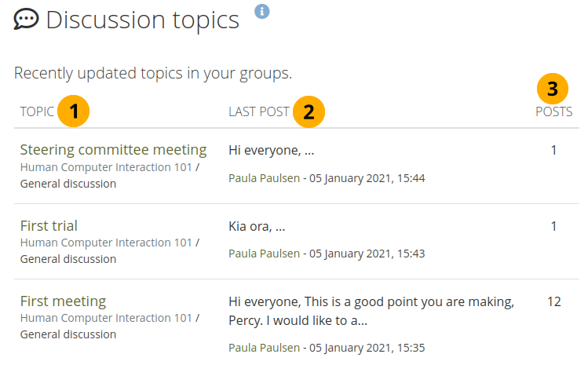588x365 pixels.
Task: Click the 12 posts count for First meeting
Action: coord(553,301)
